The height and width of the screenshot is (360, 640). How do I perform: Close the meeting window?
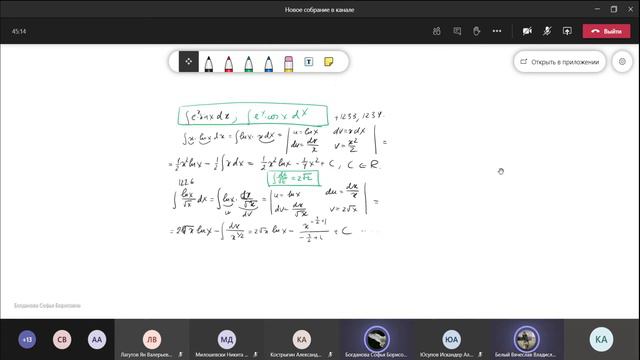point(630,9)
